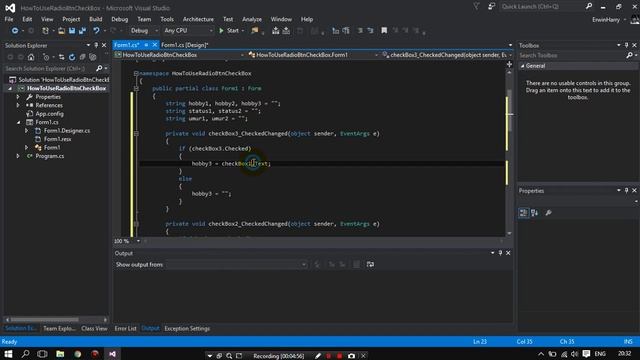Pin the Solution Explorer panel
This screenshot has height=360, width=640.
96,45
